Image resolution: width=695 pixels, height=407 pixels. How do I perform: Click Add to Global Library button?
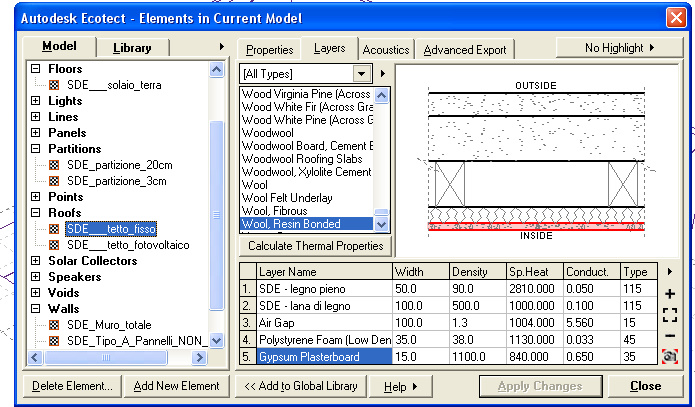[x=301, y=386]
